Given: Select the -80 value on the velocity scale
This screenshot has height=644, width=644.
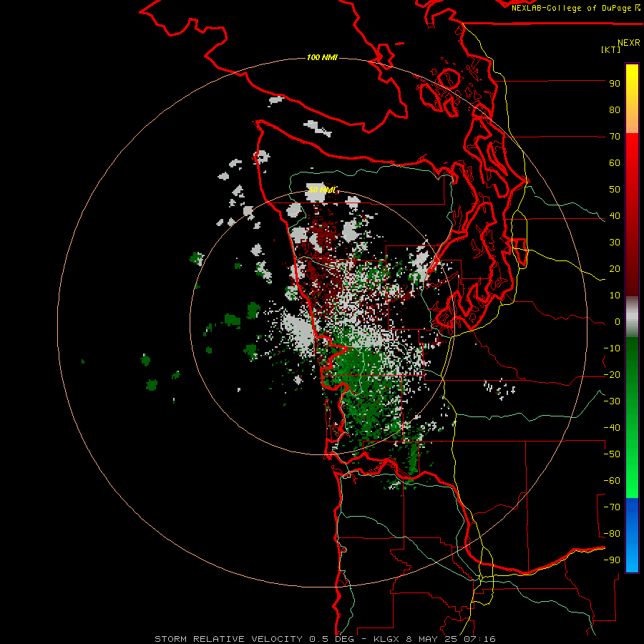Looking at the screenshot, I should pos(612,534).
